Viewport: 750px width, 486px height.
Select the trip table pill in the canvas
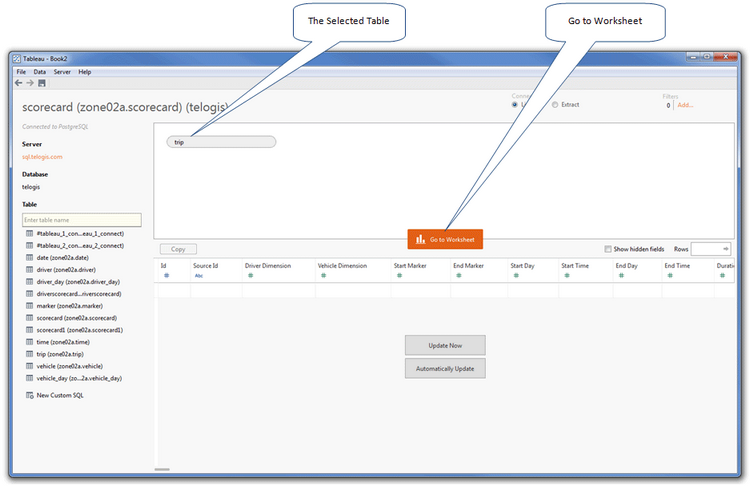pyautogui.click(x=221, y=142)
